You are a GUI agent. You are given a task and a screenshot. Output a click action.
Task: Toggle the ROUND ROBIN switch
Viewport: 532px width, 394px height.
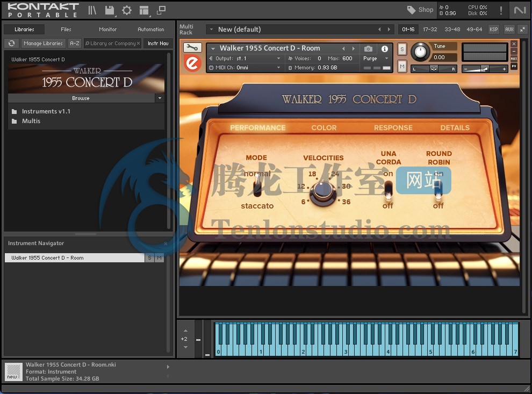438,190
